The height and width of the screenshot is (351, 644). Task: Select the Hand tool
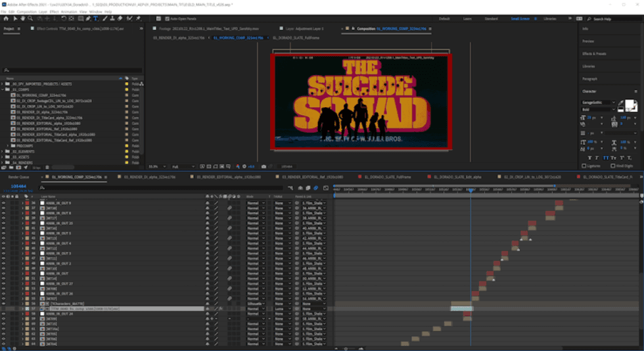pyautogui.click(x=22, y=18)
